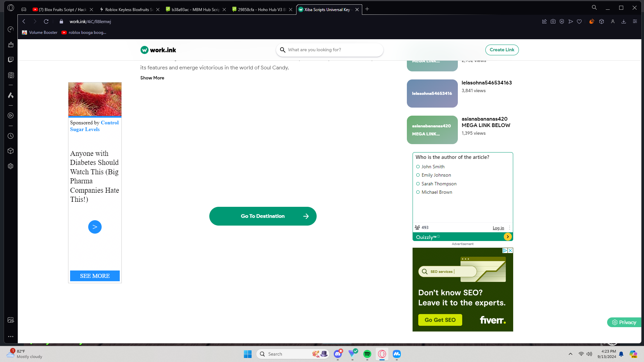
Task: Select the Sarah Thompson answer option
Action: [x=436, y=184]
